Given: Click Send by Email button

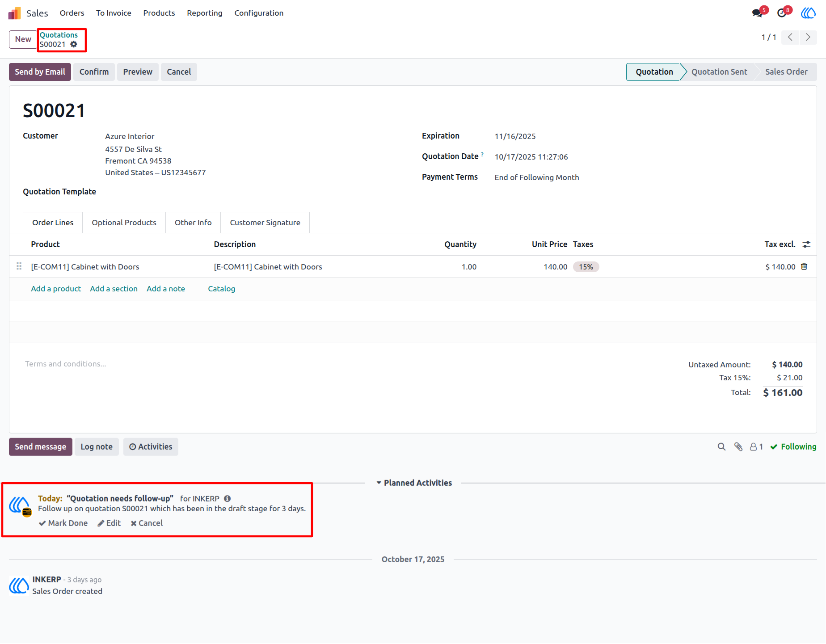Looking at the screenshot, I should point(40,72).
